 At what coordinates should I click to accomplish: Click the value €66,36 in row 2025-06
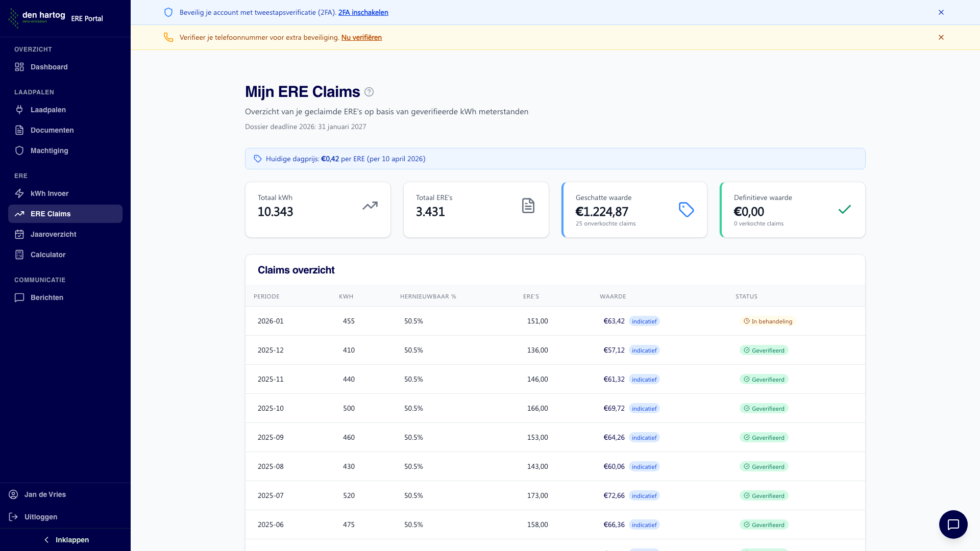614,525
